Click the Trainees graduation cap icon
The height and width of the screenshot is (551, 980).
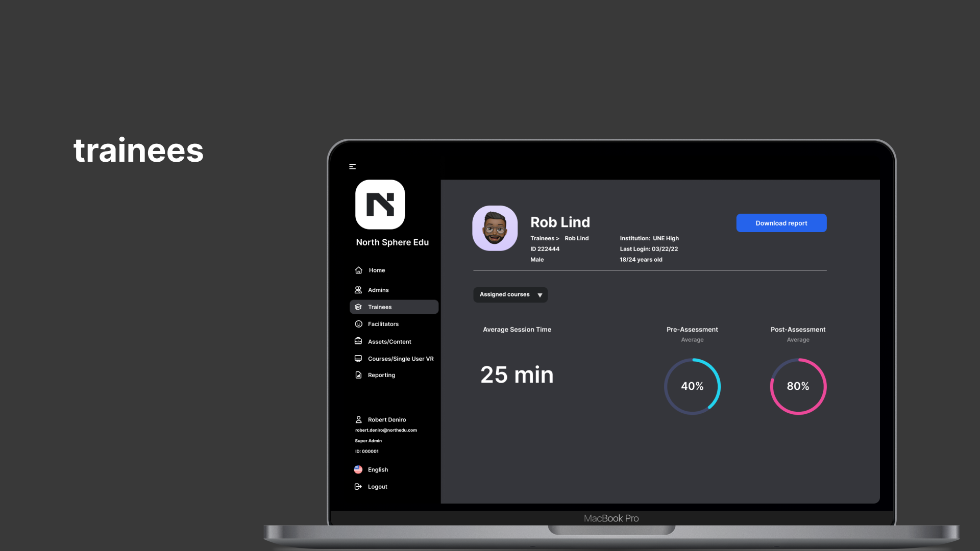pyautogui.click(x=358, y=307)
